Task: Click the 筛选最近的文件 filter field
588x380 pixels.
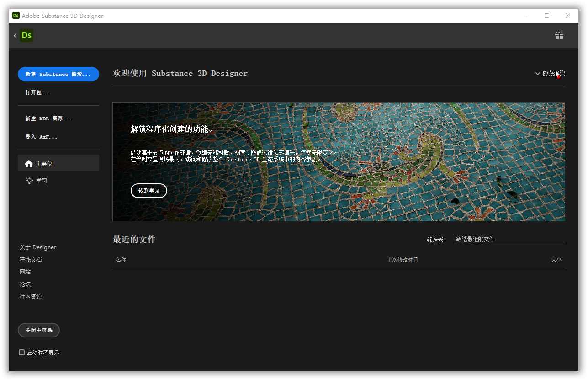Action: coord(509,239)
